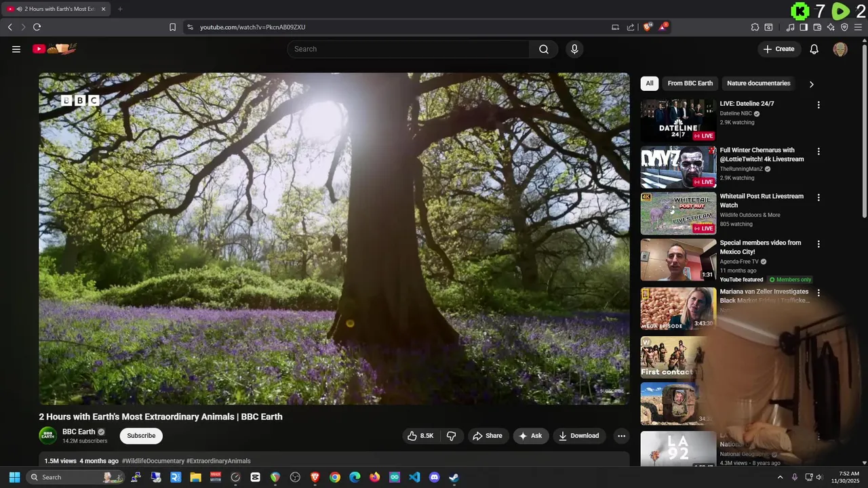Share this page from address bar

pyautogui.click(x=631, y=27)
